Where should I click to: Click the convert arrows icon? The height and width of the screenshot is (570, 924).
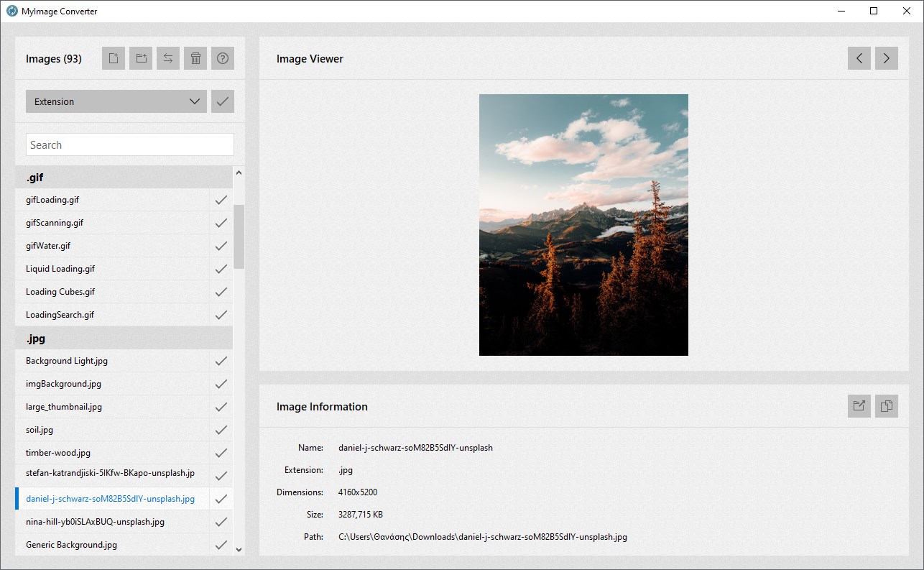tap(168, 58)
